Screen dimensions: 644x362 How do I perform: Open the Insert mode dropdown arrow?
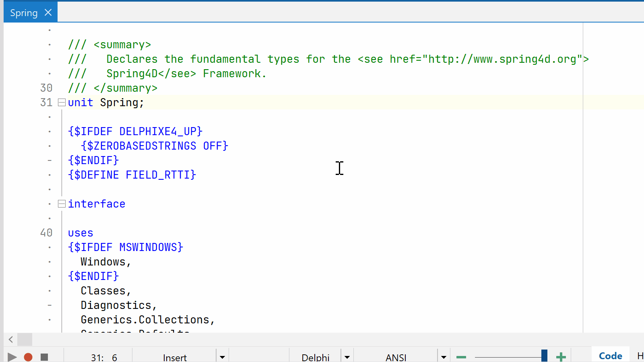(x=222, y=357)
